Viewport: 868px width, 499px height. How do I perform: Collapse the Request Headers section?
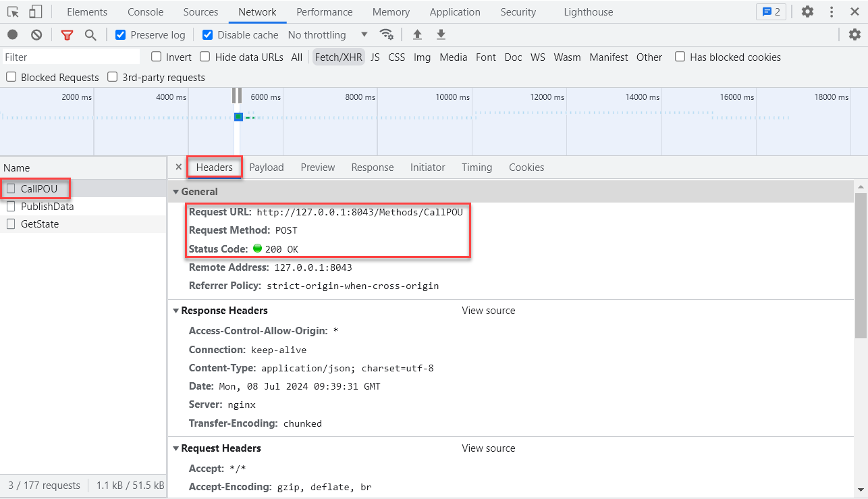coord(176,448)
